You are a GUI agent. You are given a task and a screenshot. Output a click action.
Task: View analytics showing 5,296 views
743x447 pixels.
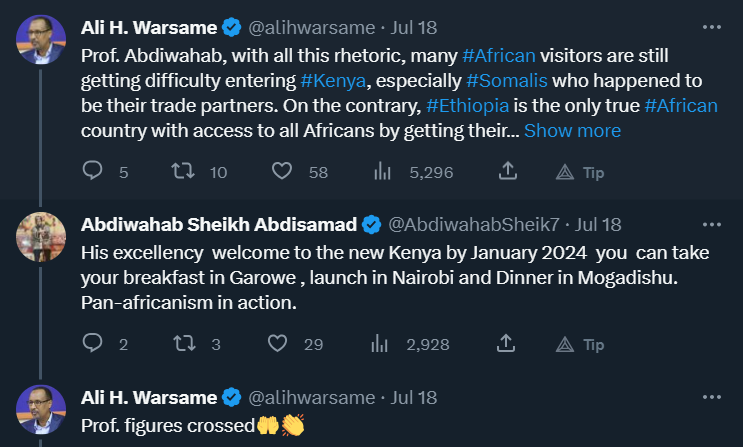381,172
